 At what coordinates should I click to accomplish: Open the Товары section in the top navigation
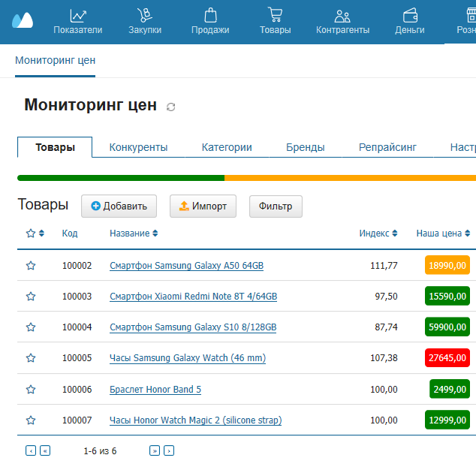pos(276,21)
